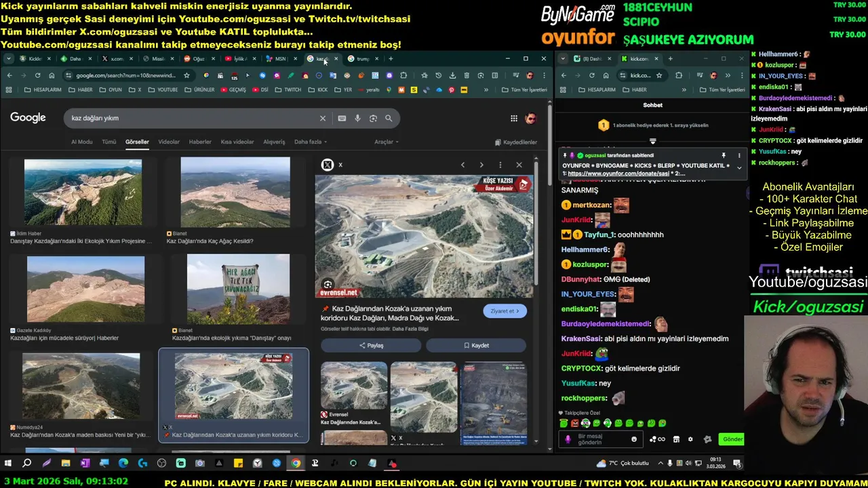Image resolution: width=868 pixels, height=488 pixels.
Task: Send chat message with Gönder
Action: pos(732,439)
